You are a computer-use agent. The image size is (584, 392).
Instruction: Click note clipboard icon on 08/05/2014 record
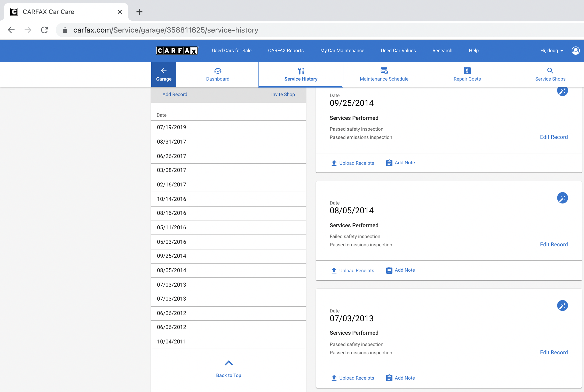pyautogui.click(x=389, y=270)
